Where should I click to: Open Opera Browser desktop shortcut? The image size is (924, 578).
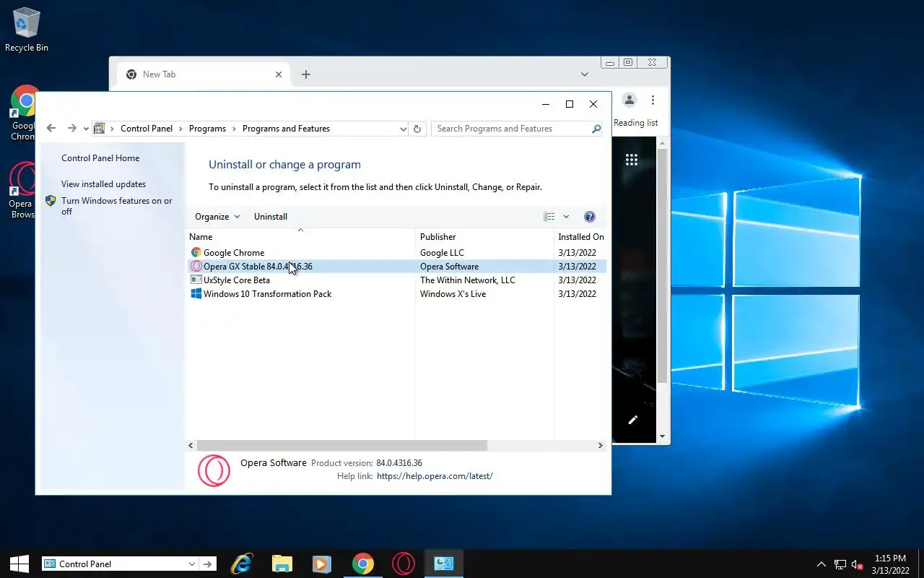click(x=22, y=190)
